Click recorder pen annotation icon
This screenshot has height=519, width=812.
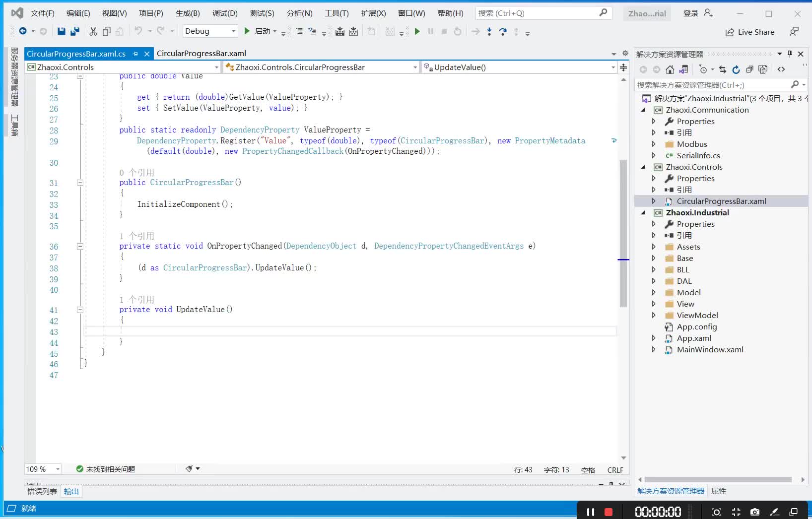(x=774, y=512)
